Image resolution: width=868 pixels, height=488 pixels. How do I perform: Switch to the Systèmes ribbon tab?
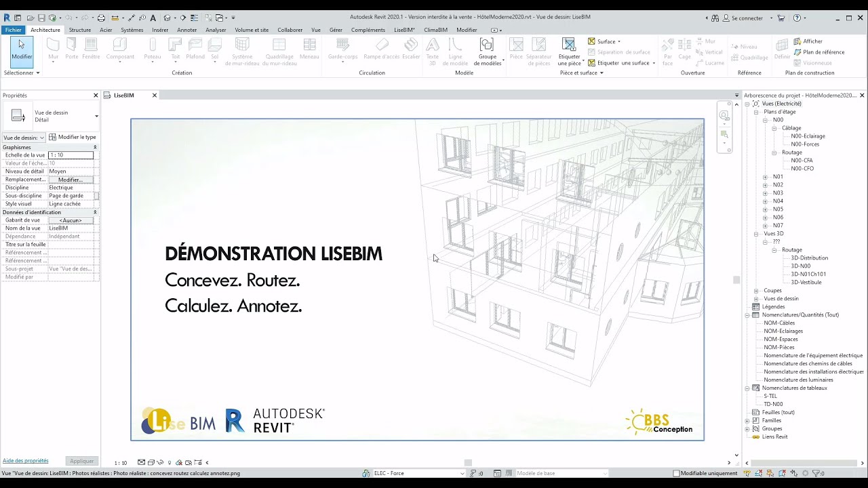coord(132,30)
